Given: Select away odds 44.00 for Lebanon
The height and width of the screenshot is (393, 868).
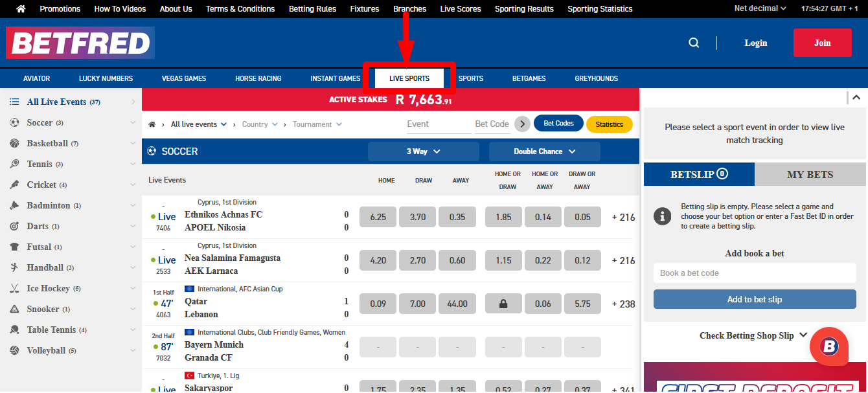Looking at the screenshot, I should [x=457, y=304].
